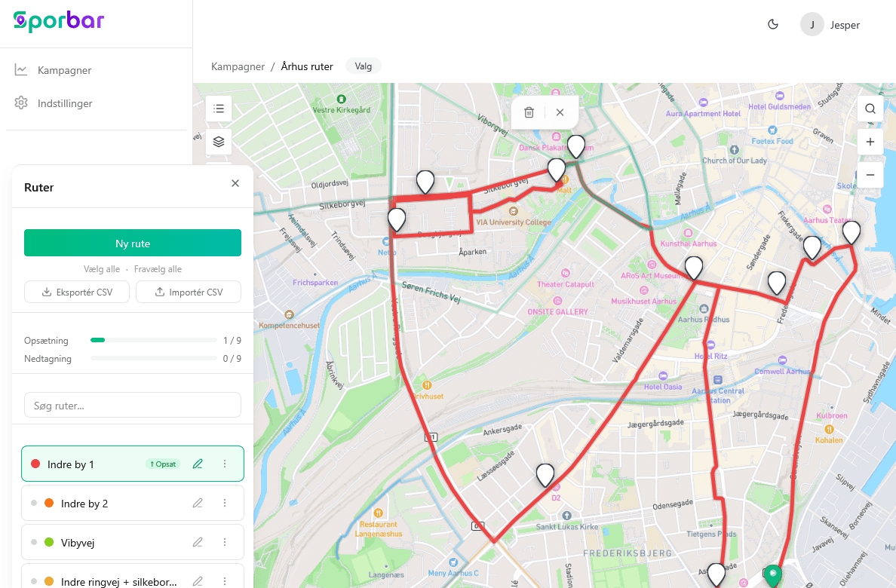Click the Ny rute button
The image size is (896, 588).
pos(133,243)
